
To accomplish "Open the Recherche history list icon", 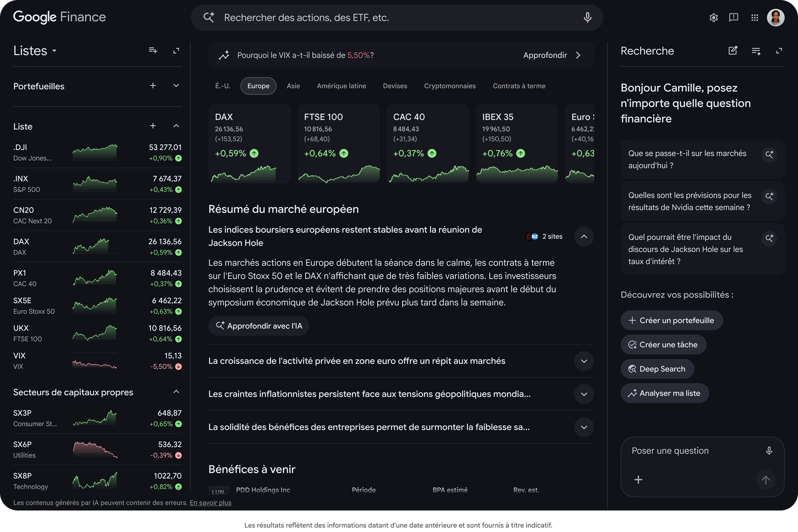I will click(x=756, y=51).
